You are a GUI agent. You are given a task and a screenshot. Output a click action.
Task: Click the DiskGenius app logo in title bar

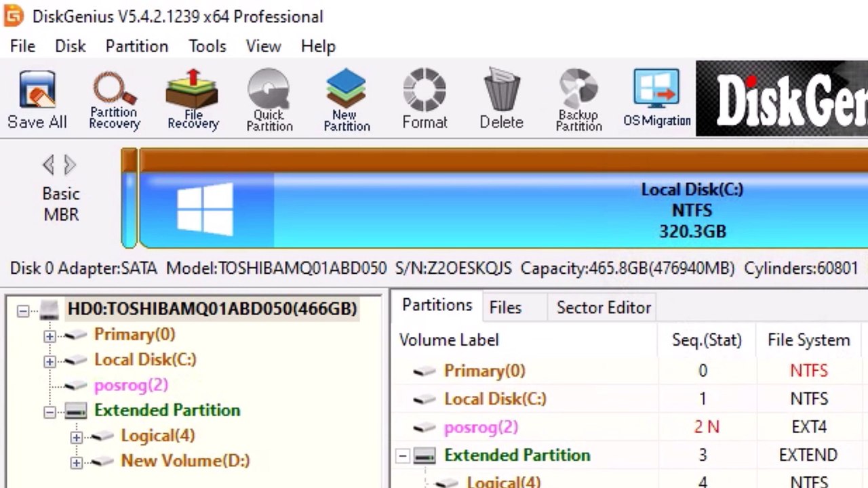(14, 16)
